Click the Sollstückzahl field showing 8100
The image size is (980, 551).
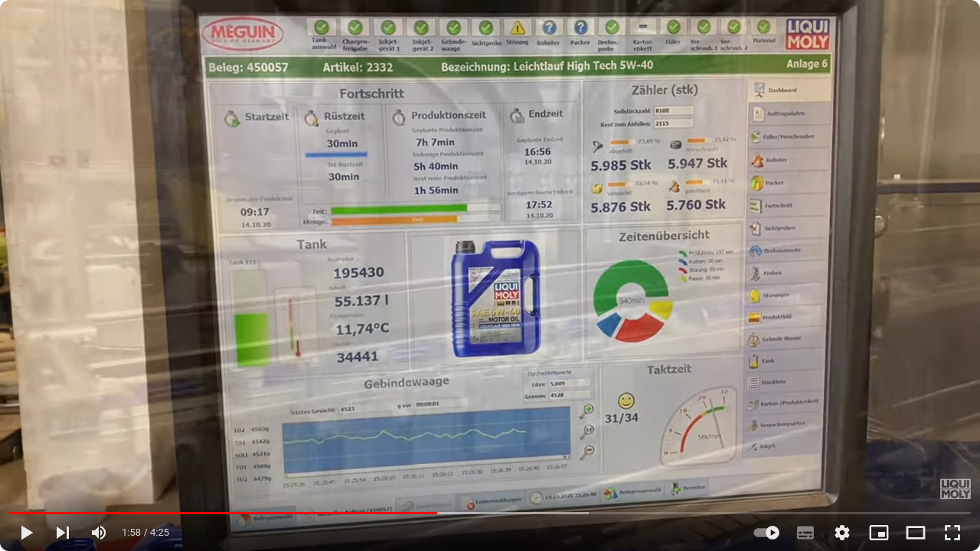[x=674, y=111]
